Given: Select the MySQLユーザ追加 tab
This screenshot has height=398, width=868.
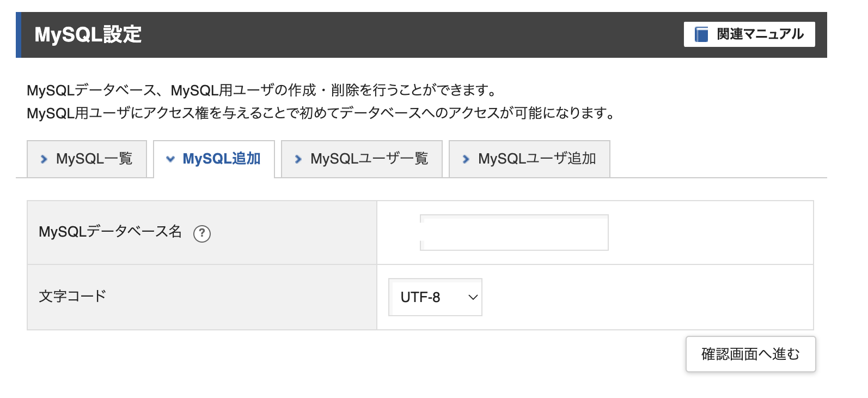Looking at the screenshot, I should [529, 159].
